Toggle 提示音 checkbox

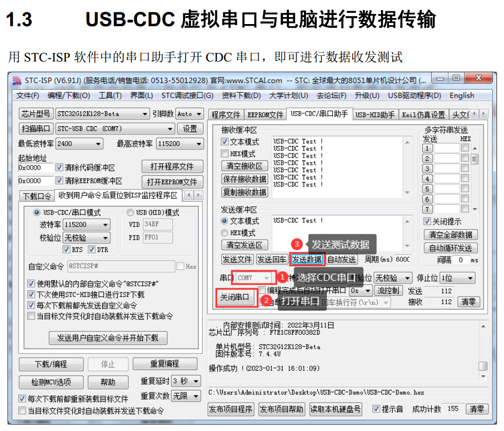click(376, 409)
